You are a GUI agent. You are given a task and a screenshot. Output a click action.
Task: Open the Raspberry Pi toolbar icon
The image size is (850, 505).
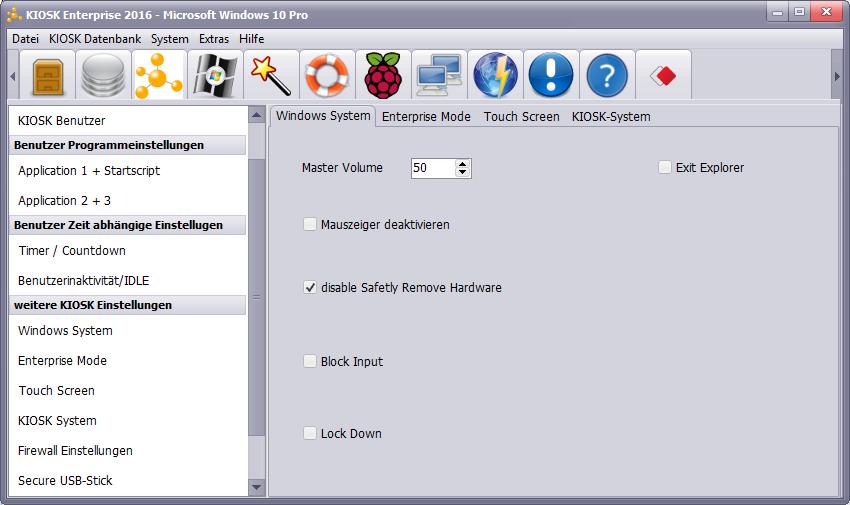(x=383, y=75)
